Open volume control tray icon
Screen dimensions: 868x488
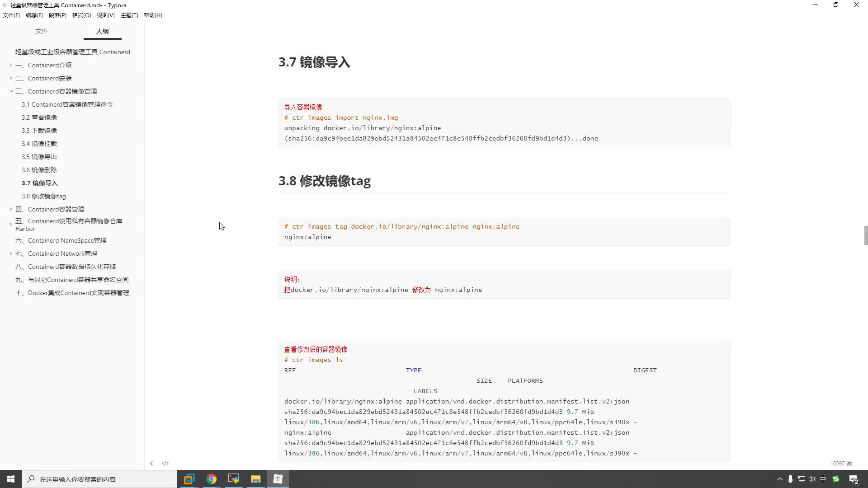pos(812,479)
